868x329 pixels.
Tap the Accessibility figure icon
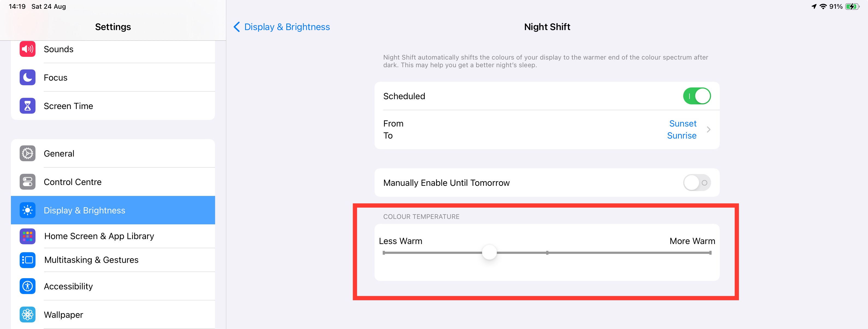click(27, 286)
